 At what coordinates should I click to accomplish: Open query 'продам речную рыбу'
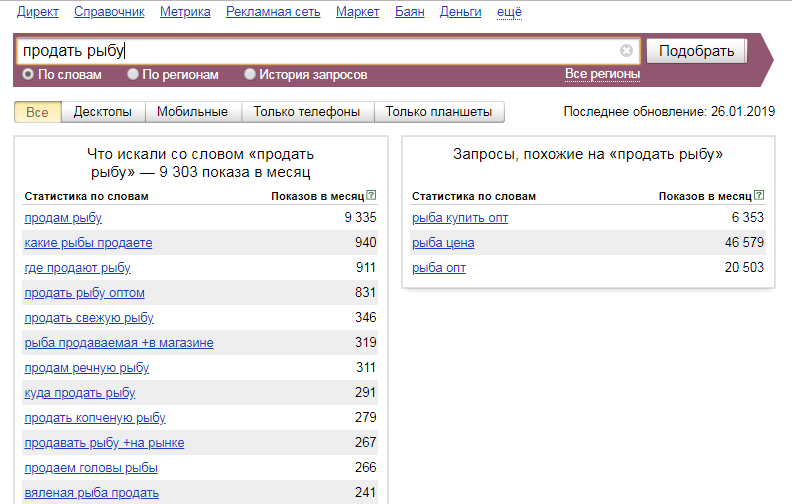coord(87,368)
